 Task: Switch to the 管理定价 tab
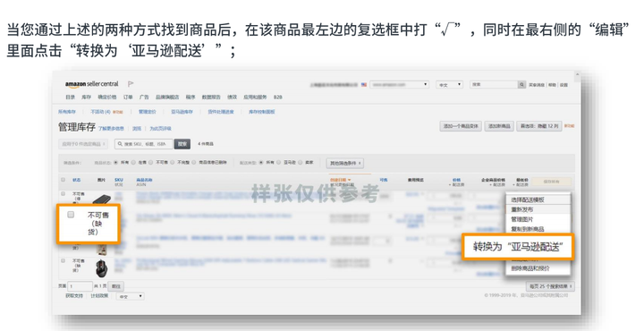147,112
